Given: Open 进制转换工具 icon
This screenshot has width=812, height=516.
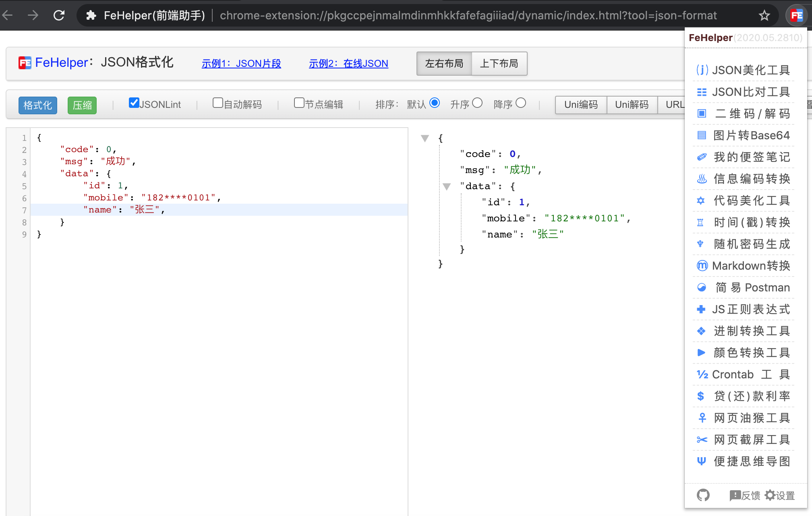Looking at the screenshot, I should [701, 331].
